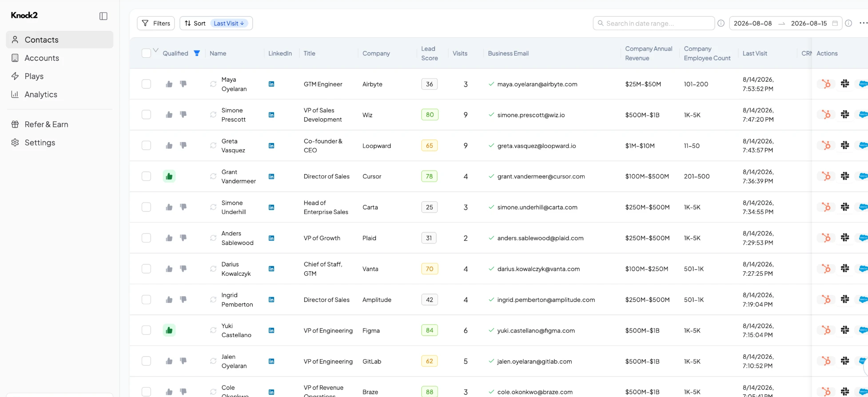Screen dimensions: 868x397
Task: Open calendar icon in date range
Action: pyautogui.click(x=835, y=23)
